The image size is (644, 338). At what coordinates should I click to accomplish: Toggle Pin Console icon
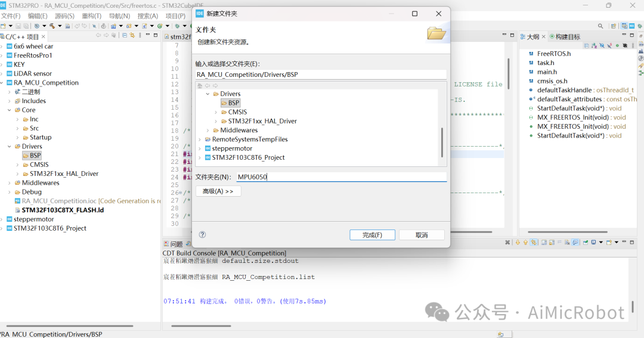pyautogui.click(x=586, y=242)
